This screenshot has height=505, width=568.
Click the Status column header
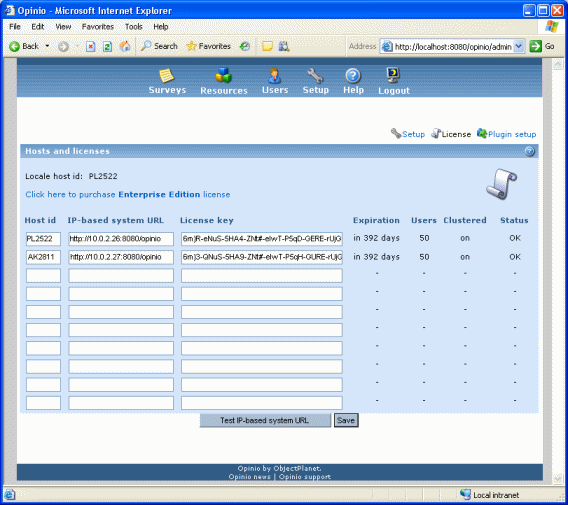point(514,220)
